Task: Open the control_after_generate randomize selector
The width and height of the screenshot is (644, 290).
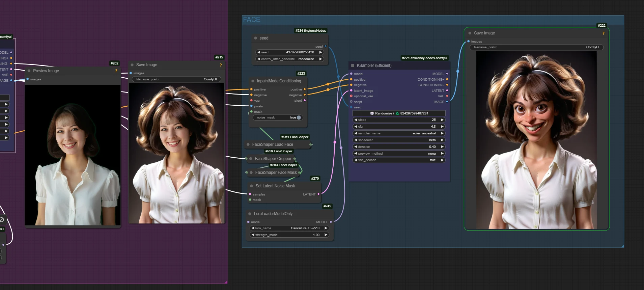Action: 289,59
